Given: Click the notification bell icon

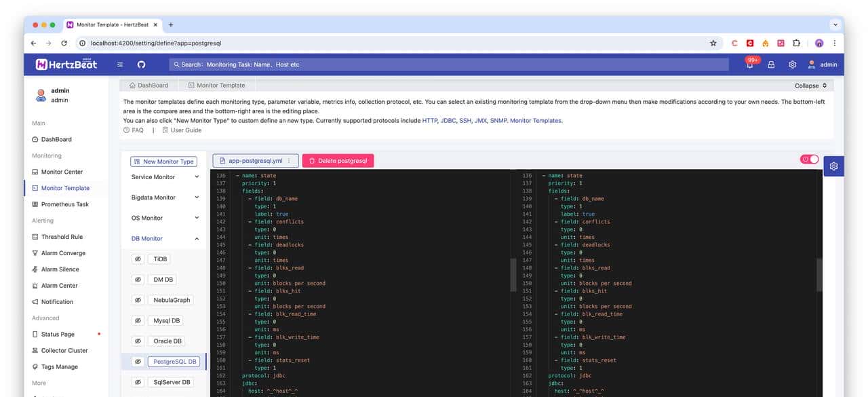Looking at the screenshot, I should (749, 65).
